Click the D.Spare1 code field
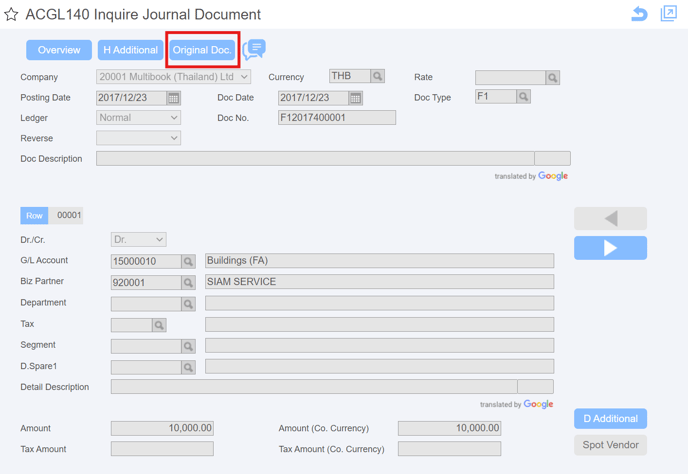 [x=146, y=367]
